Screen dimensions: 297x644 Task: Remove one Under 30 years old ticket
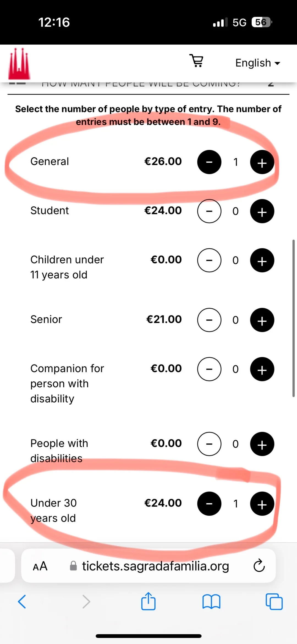click(x=209, y=504)
